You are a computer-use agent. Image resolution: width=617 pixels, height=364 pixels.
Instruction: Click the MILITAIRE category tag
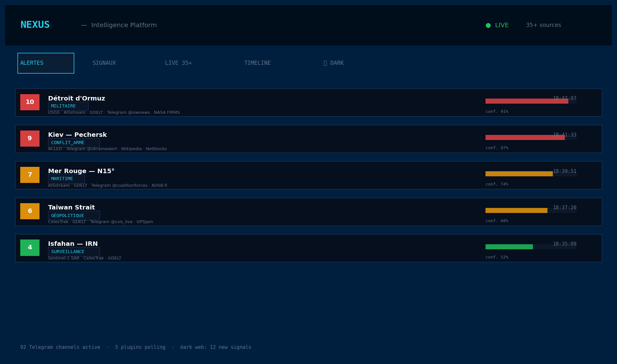[68, 106]
